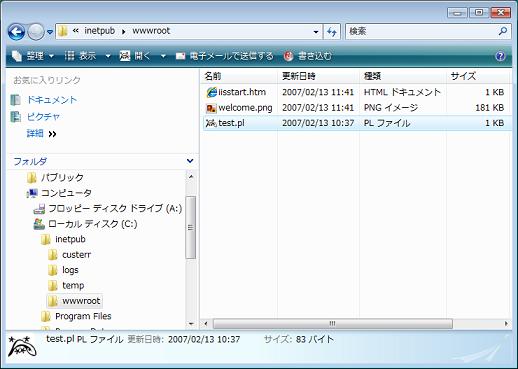Click the 更新日時 value in details pane
The height and width of the screenshot is (369, 518).
point(204,339)
